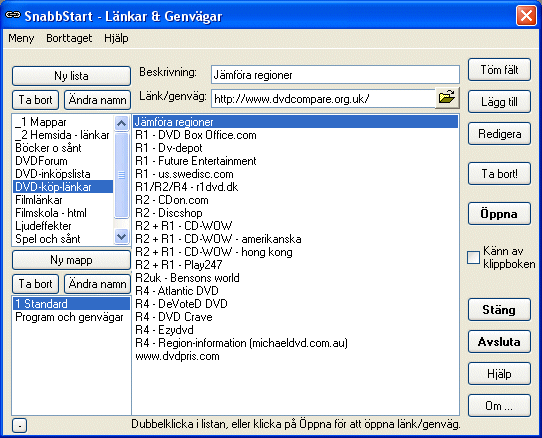Open the Hjälp menu in the menu bar

pos(116,38)
